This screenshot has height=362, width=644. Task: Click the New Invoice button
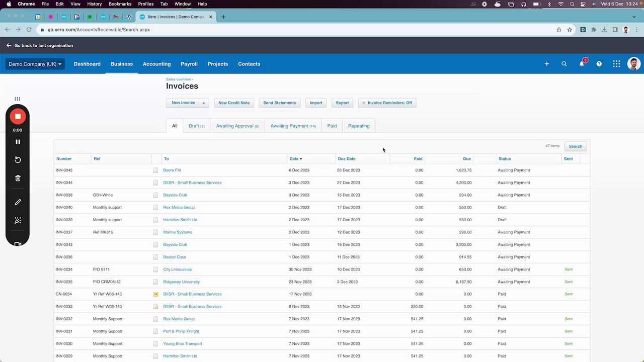click(183, 103)
